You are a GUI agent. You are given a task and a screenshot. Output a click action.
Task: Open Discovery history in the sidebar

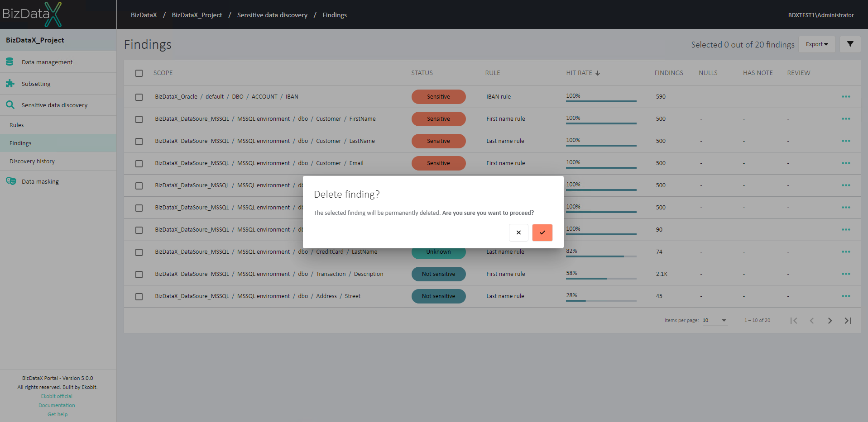click(x=58, y=161)
